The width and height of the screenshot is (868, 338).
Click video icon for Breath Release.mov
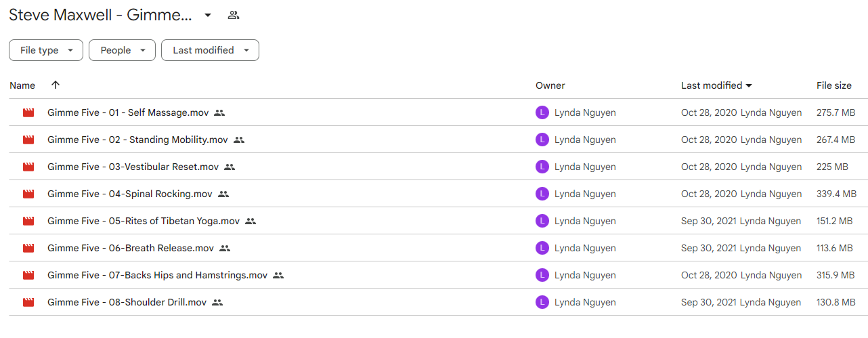28,249
